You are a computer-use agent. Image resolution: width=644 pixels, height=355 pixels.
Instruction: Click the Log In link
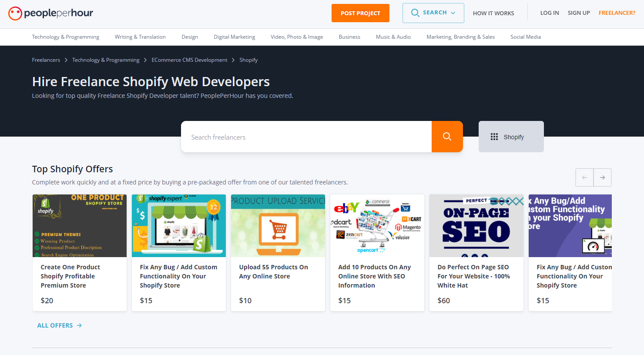[550, 13]
